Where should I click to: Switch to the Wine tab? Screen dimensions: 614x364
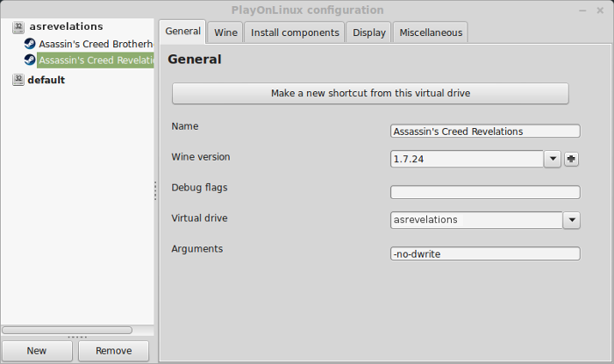coord(225,32)
